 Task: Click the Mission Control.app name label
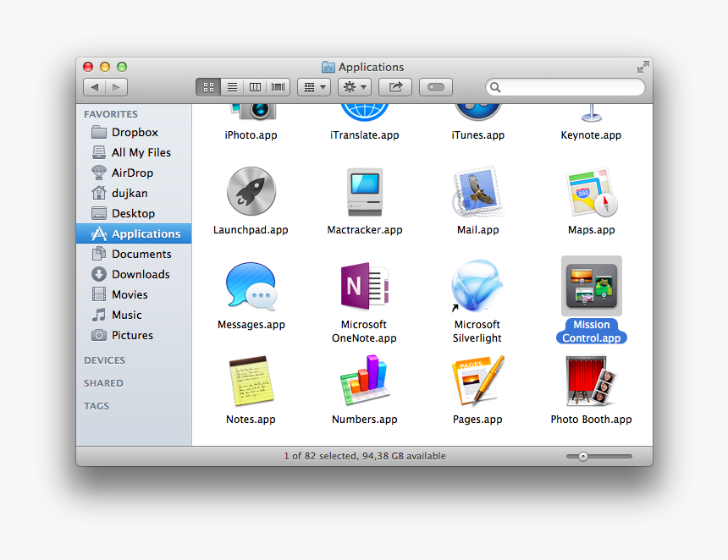(x=592, y=332)
